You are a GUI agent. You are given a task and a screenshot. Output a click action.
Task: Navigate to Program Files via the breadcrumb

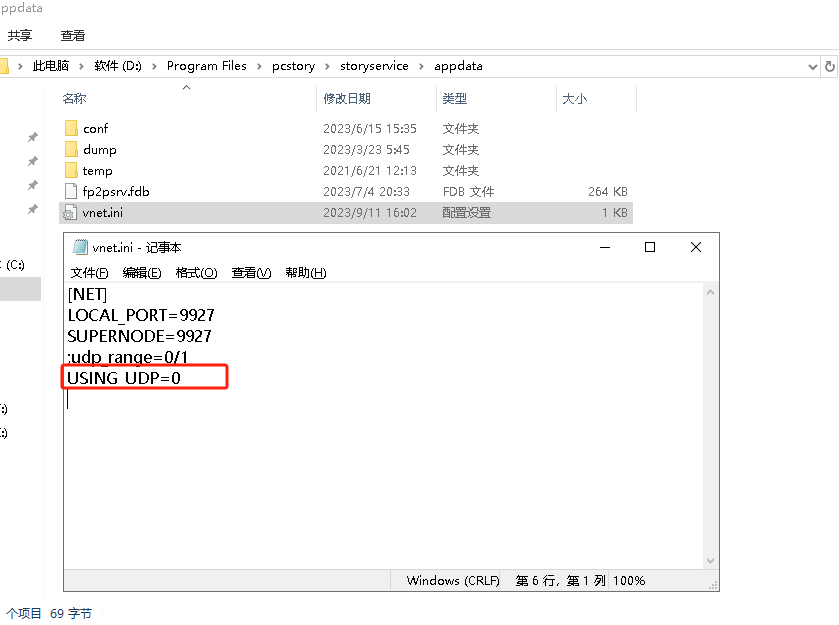coord(206,65)
